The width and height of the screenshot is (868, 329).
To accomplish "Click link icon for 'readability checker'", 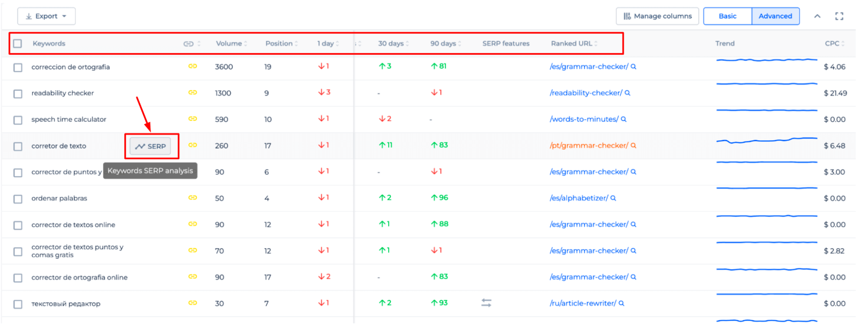I will click(192, 92).
